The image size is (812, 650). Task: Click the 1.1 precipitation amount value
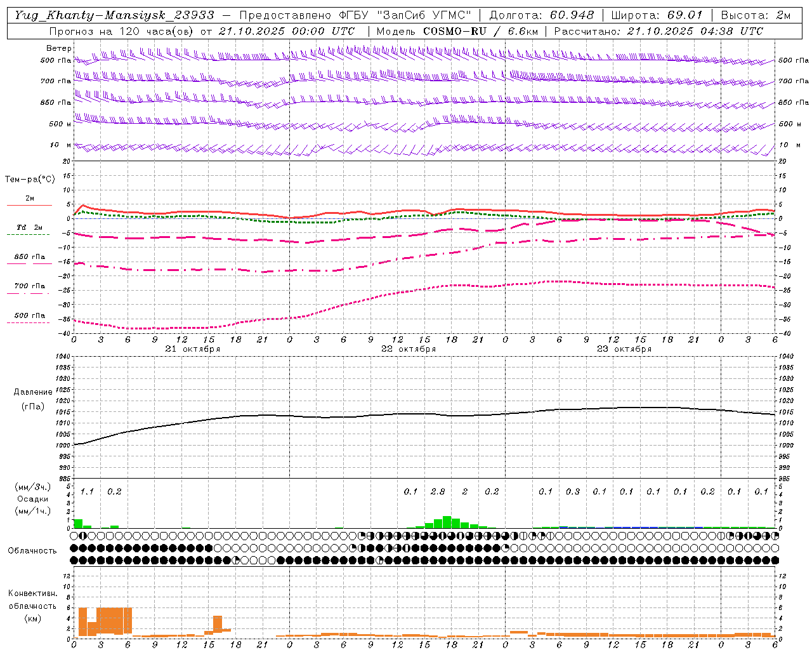coord(87,492)
